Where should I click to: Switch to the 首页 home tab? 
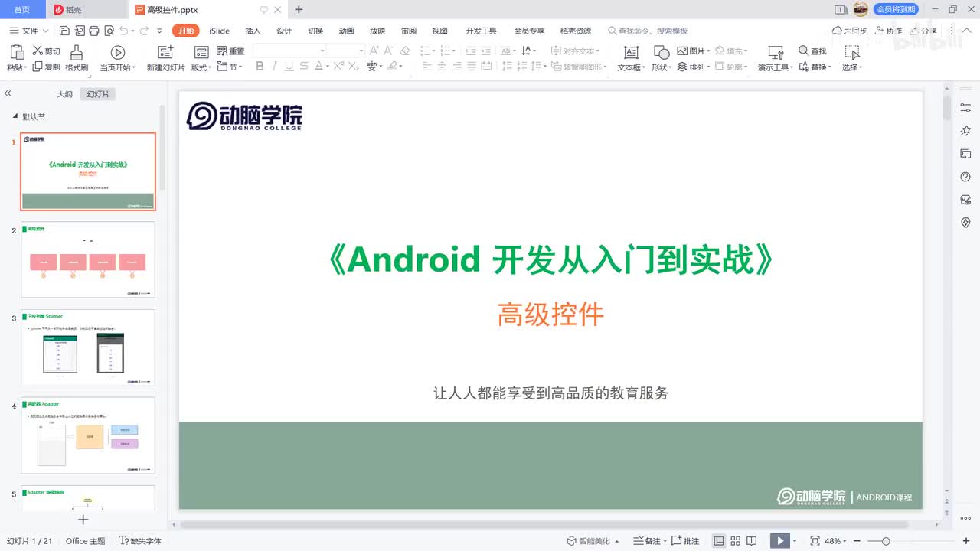click(x=22, y=9)
